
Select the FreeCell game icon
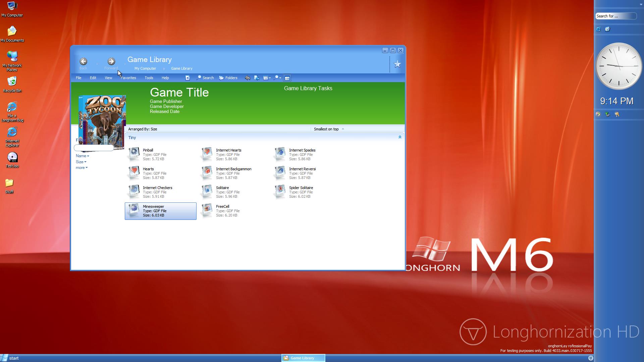coord(207,210)
